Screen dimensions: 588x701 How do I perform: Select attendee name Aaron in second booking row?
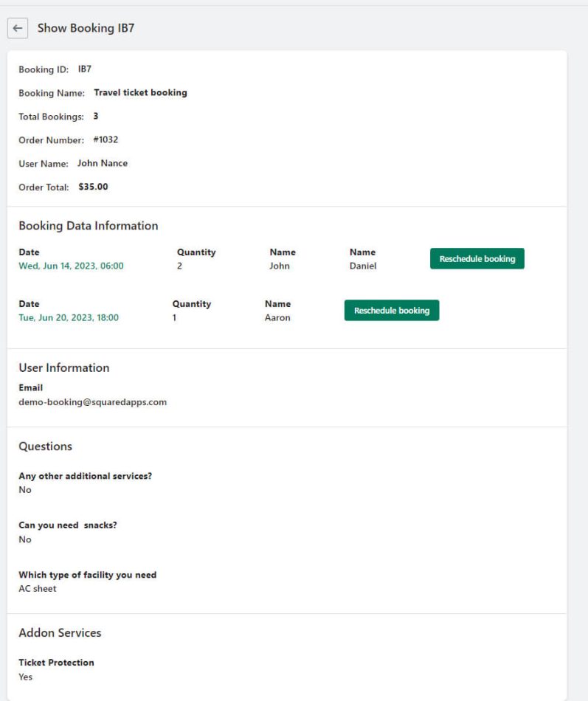pos(276,317)
